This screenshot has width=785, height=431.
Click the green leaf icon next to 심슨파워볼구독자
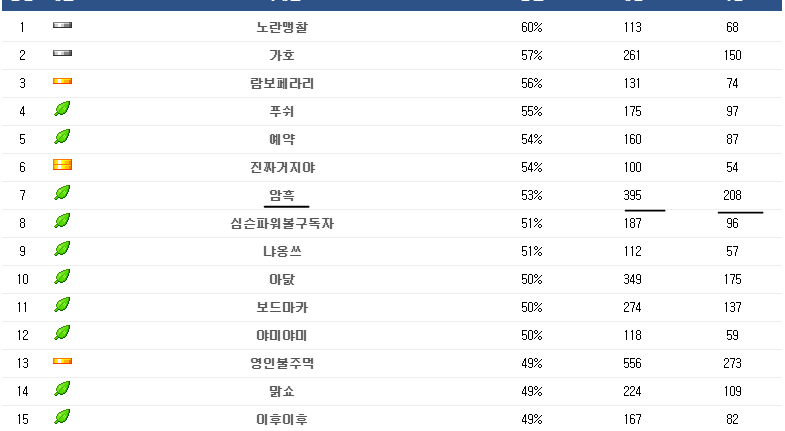click(62, 221)
